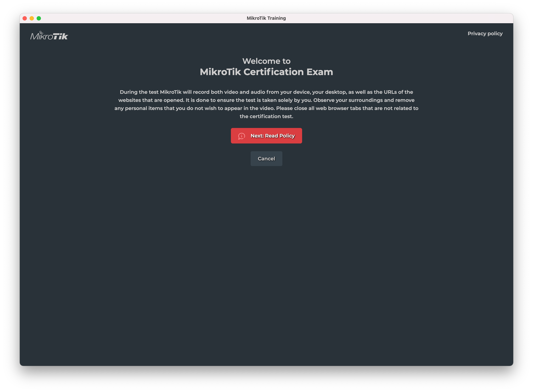Click the Next: Read Policy button
Viewport: 533px width, 392px height.
coord(266,136)
